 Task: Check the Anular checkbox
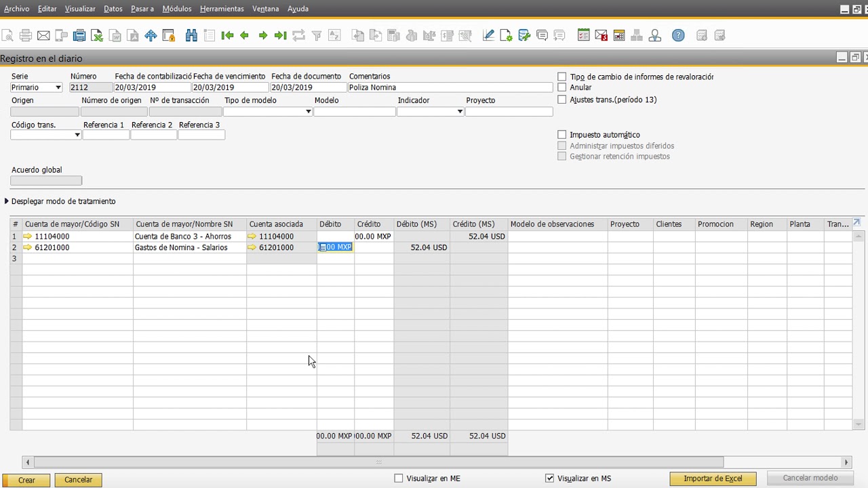coord(561,87)
